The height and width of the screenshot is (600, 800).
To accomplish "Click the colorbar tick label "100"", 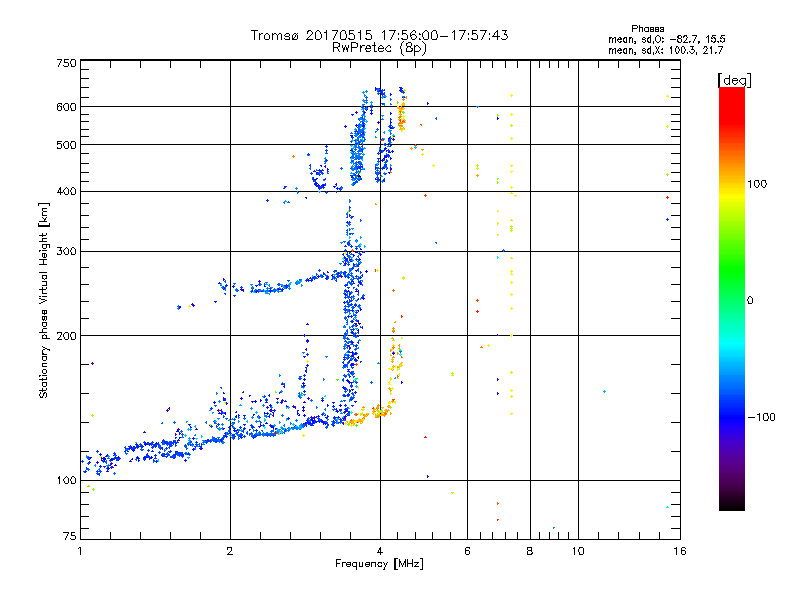I will pyautogui.click(x=757, y=184).
